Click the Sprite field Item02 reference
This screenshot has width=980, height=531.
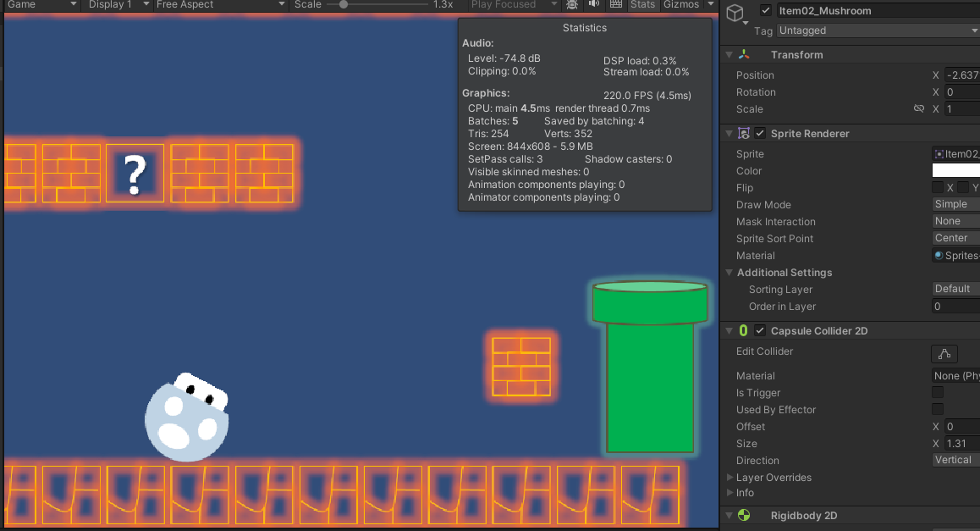[x=955, y=154]
